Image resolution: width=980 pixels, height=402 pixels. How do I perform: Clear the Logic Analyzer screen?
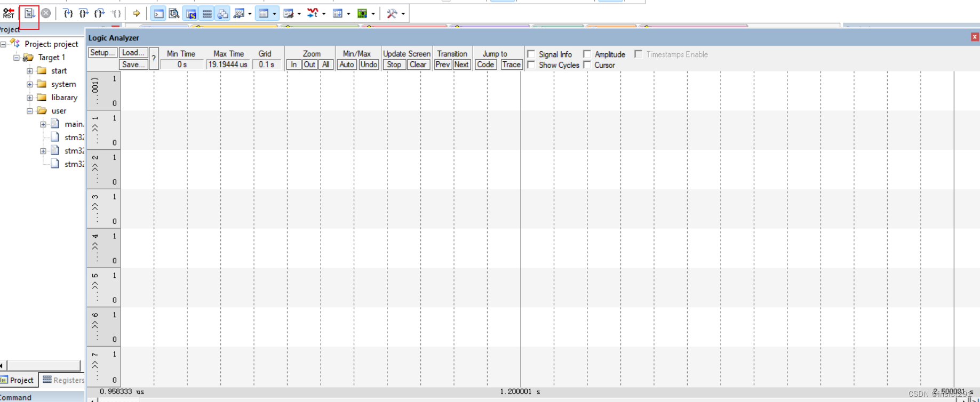coord(418,65)
